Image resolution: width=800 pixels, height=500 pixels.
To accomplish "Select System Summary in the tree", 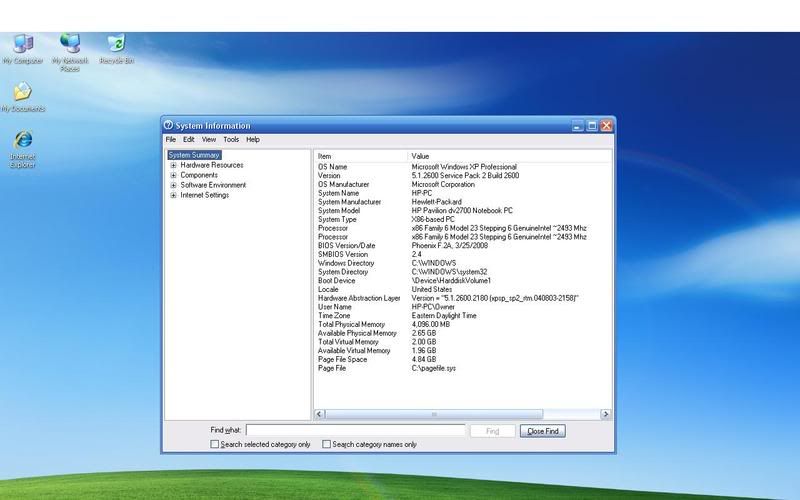I will tap(193, 155).
